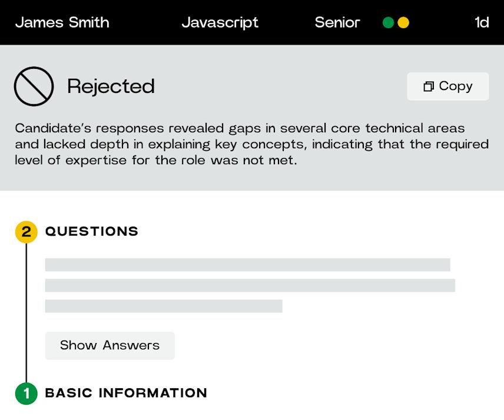Select the yellow status dot in the header
This screenshot has height=420, width=504.
(403, 22)
